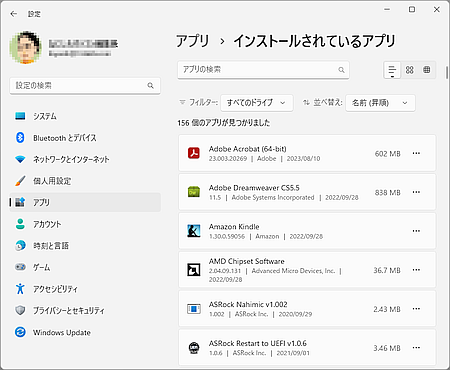The height and width of the screenshot is (370, 450).
Task: Open more options for ASRock Restart to UEFI
Action: tap(416, 348)
